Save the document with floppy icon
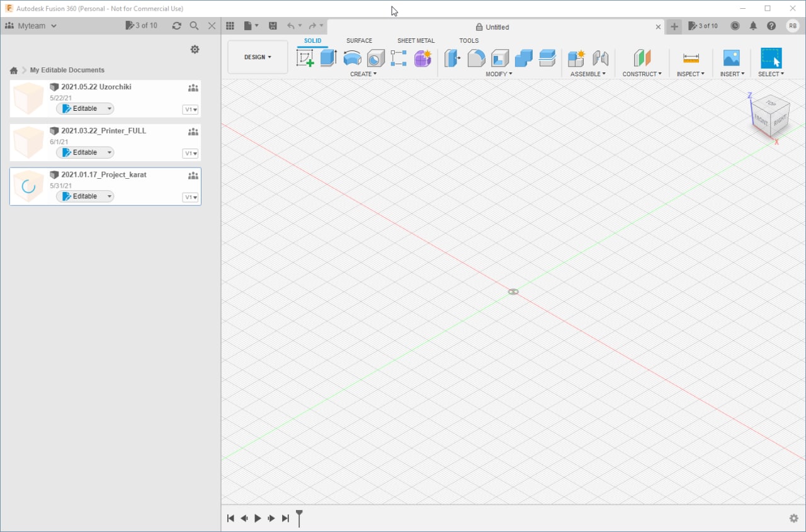806x532 pixels. tap(273, 26)
